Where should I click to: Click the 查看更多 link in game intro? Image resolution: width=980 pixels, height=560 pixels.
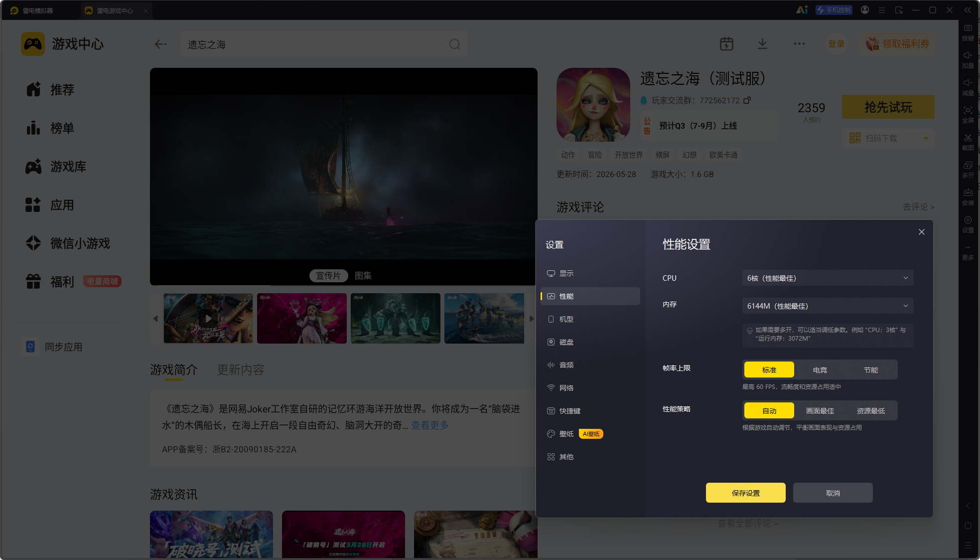(429, 425)
